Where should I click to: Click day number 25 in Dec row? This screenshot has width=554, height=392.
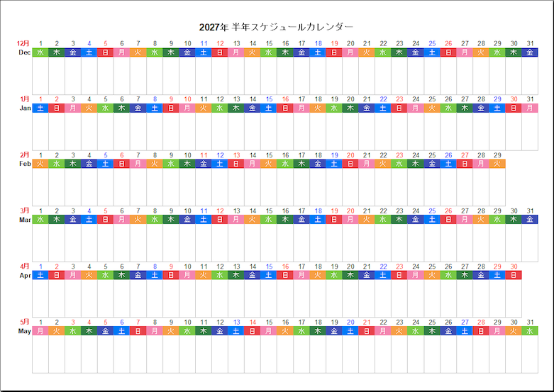pos(432,43)
